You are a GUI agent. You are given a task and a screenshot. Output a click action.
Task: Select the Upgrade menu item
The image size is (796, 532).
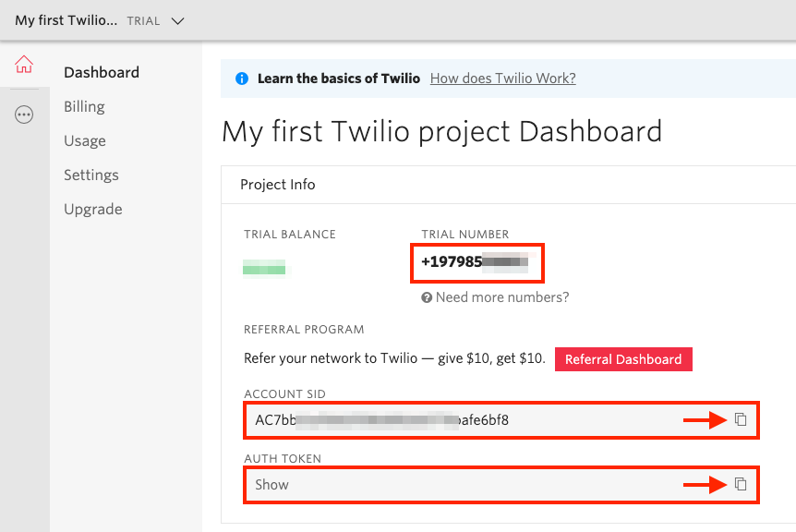point(93,209)
